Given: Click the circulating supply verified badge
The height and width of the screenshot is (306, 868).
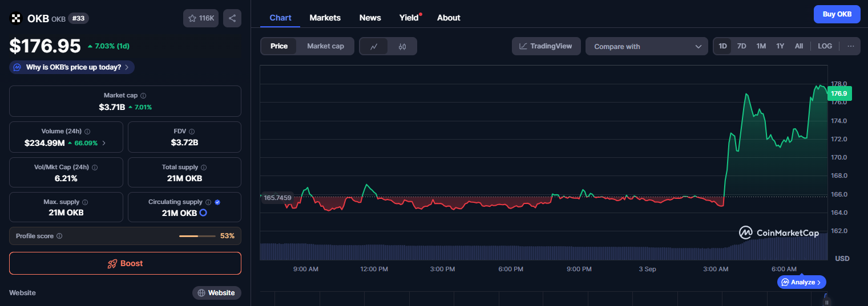Looking at the screenshot, I should tap(217, 202).
